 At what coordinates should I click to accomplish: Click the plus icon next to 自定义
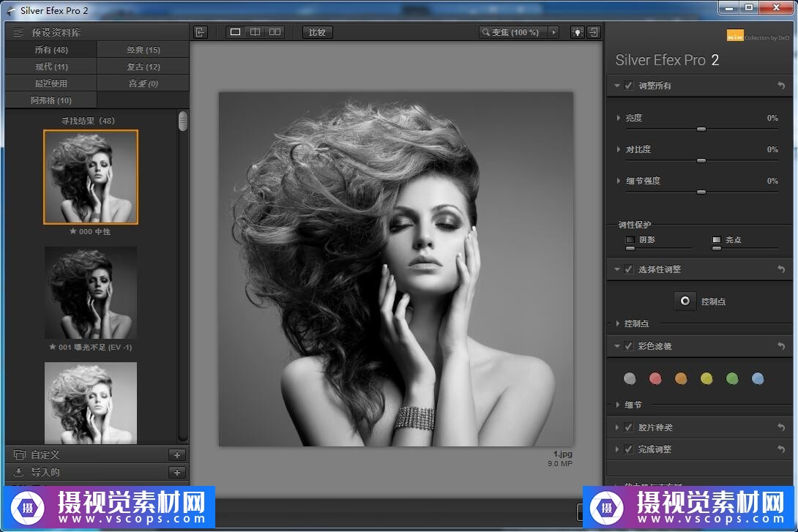(177, 455)
